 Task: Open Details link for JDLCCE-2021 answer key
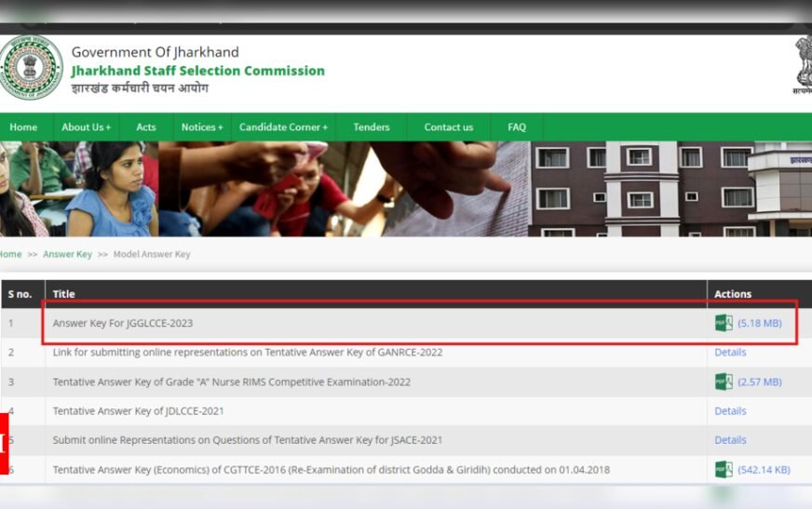tap(730, 411)
